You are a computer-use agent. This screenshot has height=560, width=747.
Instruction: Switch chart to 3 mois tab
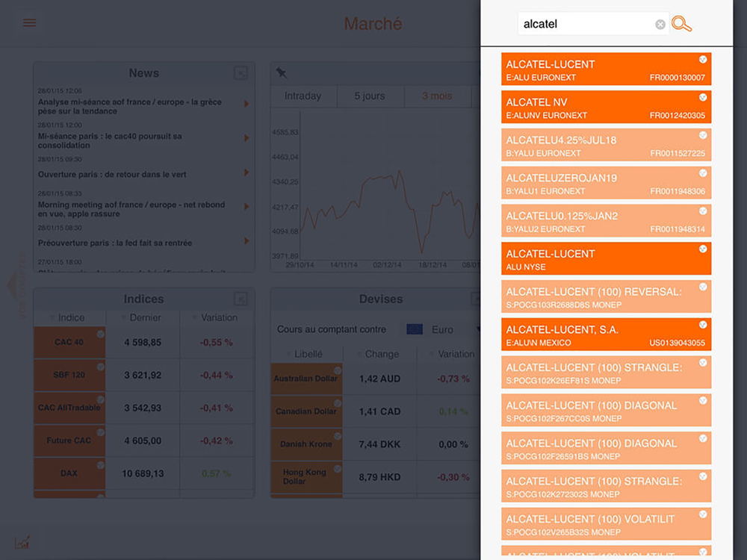pos(437,96)
